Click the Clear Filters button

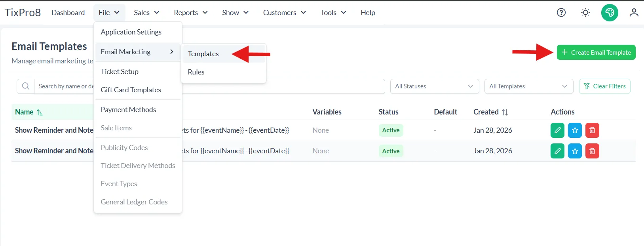[x=605, y=86]
